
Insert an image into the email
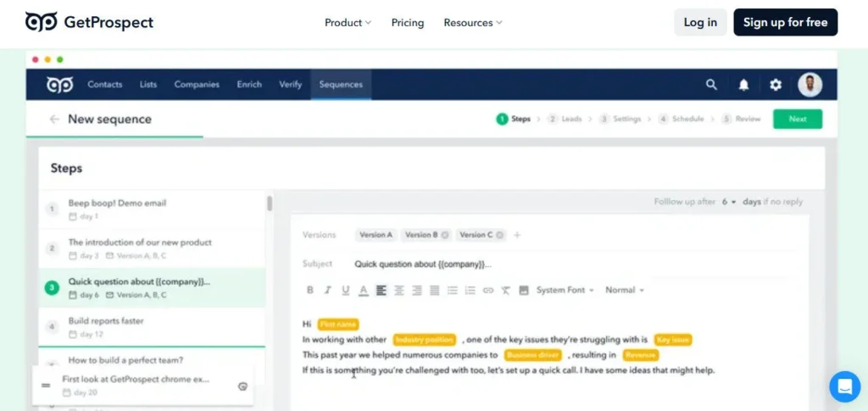(524, 291)
